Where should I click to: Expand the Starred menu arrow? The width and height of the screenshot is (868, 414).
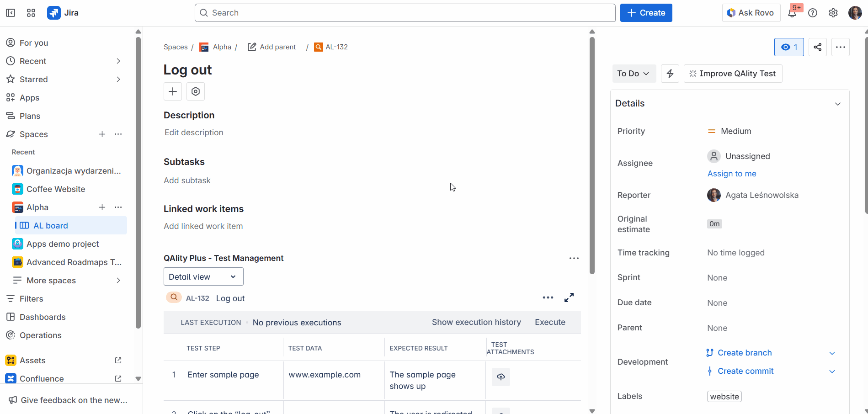click(x=118, y=80)
